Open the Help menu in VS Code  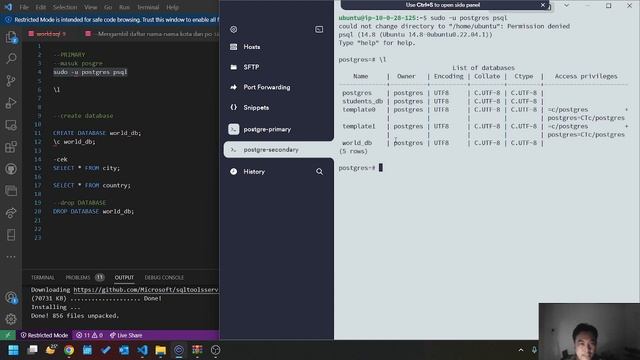click(x=172, y=7)
